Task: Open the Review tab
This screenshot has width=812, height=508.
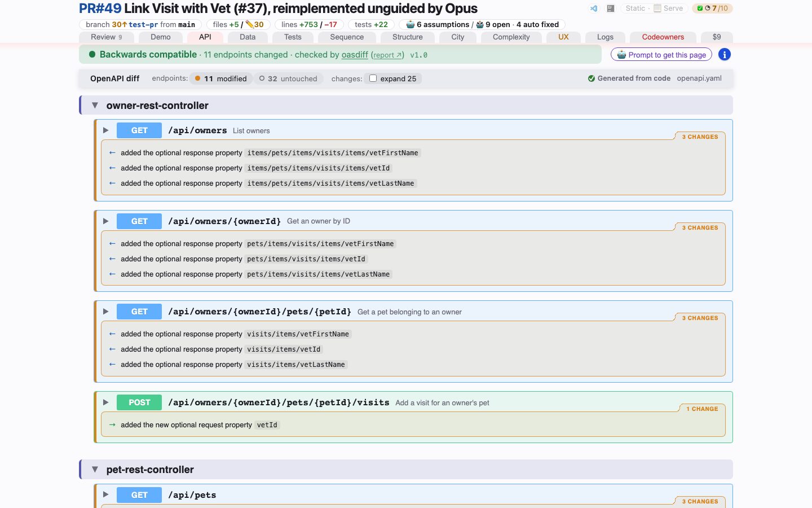Action: [107, 37]
